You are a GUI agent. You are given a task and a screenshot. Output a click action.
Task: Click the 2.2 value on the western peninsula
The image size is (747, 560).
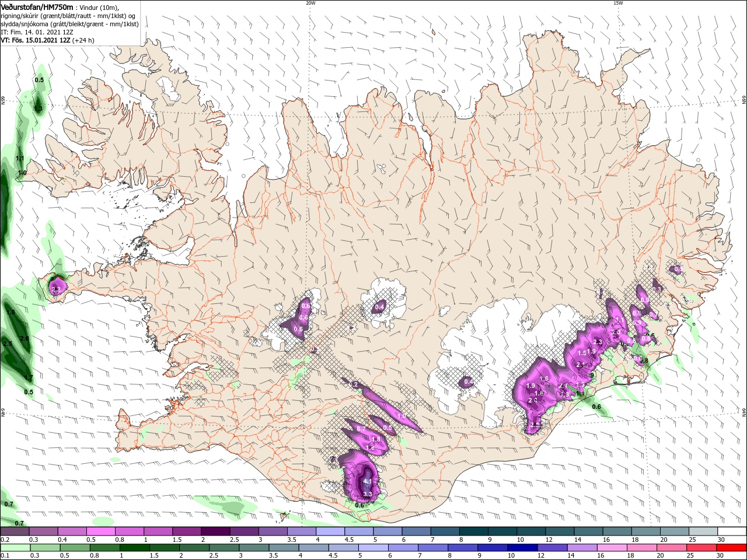point(57,289)
